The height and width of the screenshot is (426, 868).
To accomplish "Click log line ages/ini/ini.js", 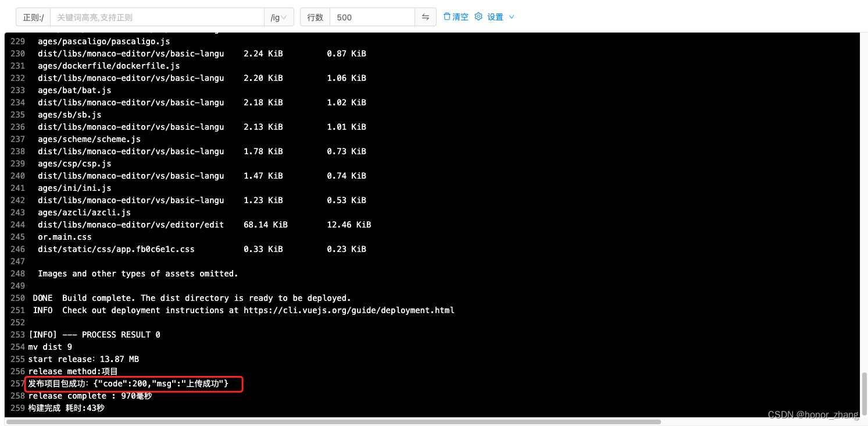I will coord(74,188).
